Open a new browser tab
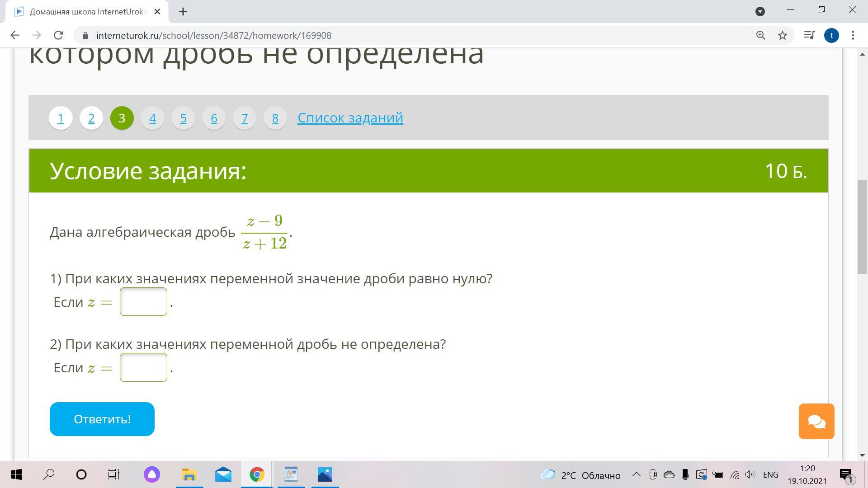The image size is (868, 488). tap(183, 12)
